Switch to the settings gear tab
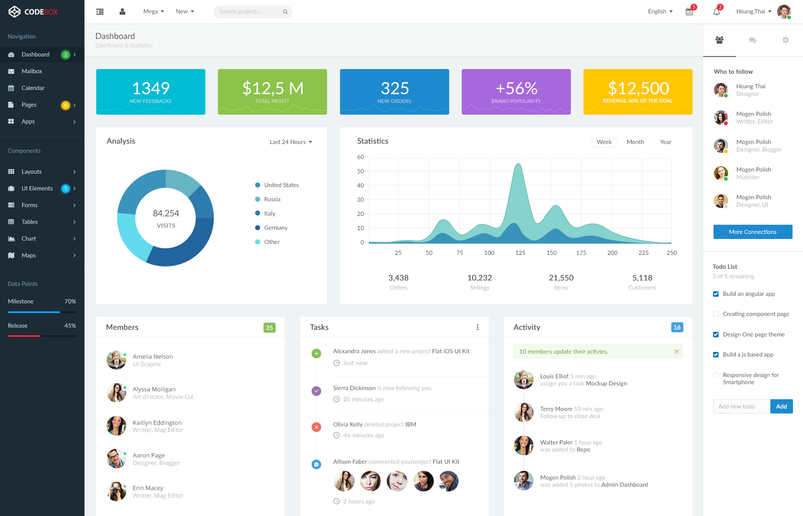 (x=785, y=40)
